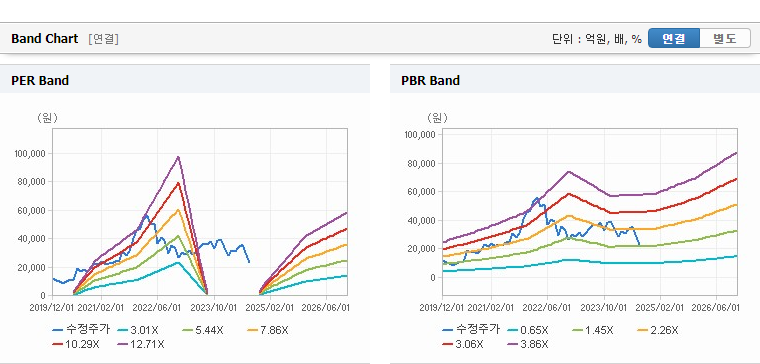760x364 pixels.
Task: Click the [연결] label beside Band Chart
Action: tap(104, 39)
